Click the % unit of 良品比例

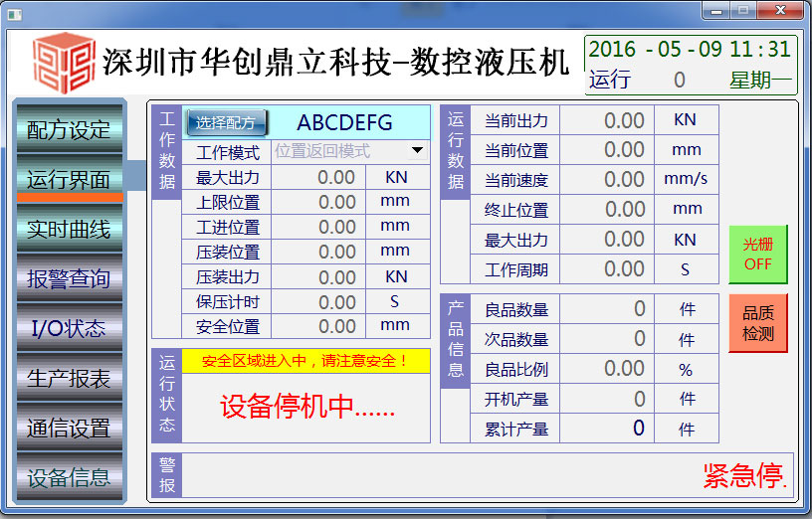pyautogui.click(x=686, y=370)
